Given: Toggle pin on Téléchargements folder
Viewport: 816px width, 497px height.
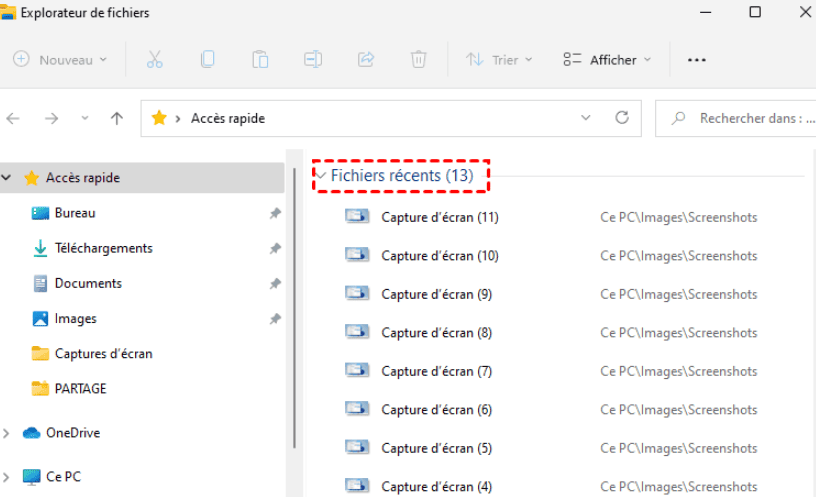Looking at the screenshot, I should point(275,248).
